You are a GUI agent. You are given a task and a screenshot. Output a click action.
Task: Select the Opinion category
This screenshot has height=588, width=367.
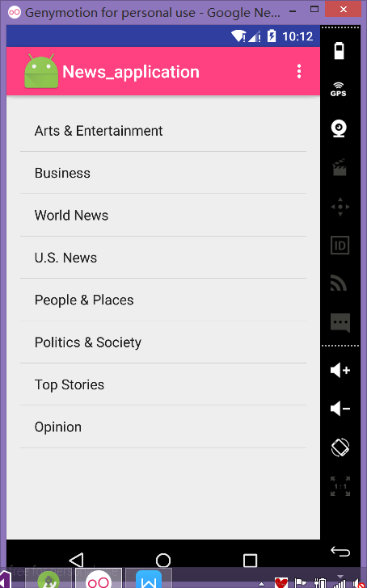[163, 426]
